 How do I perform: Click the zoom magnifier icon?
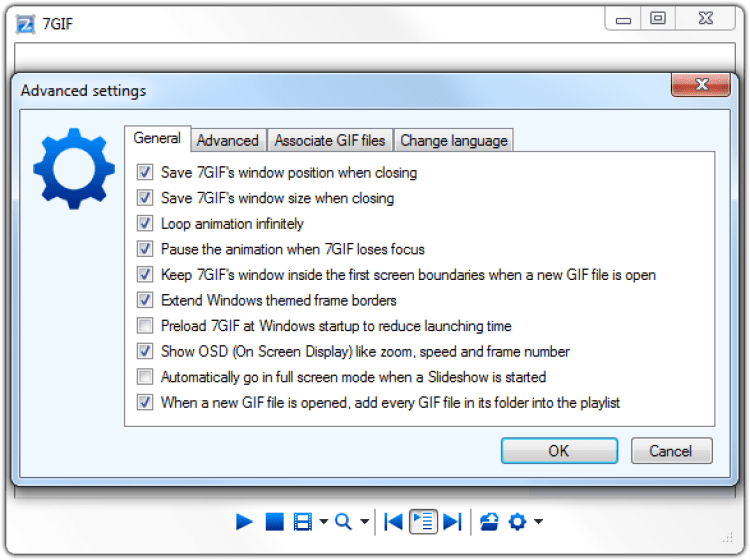(x=343, y=522)
